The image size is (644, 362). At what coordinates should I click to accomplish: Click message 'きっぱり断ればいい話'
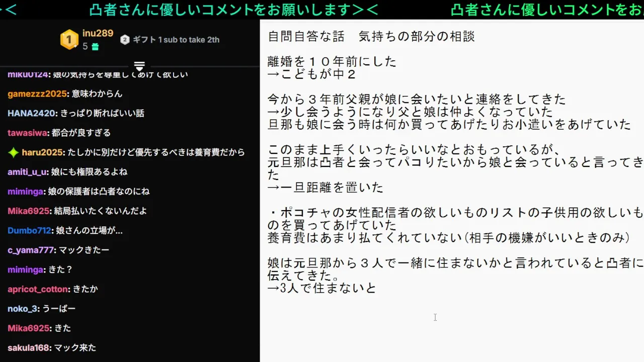pyautogui.click(x=102, y=113)
